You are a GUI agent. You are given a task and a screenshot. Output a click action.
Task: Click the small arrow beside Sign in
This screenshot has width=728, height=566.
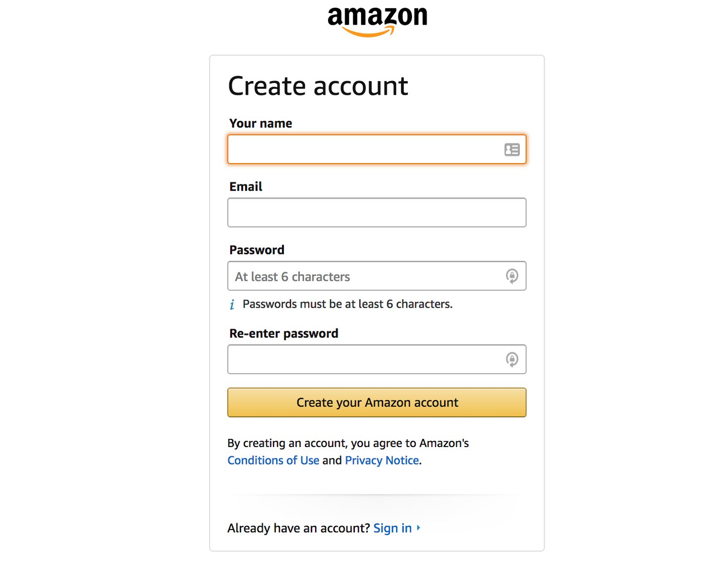418,528
